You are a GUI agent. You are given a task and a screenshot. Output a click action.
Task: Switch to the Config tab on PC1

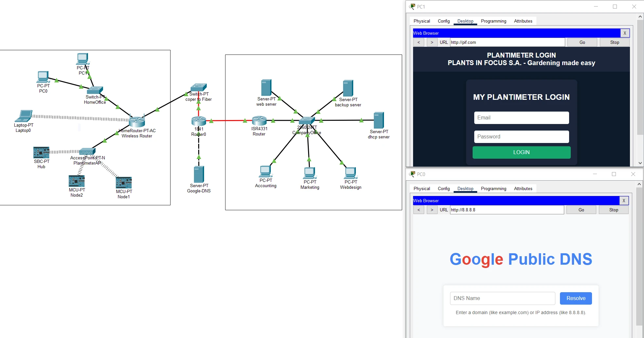click(444, 21)
